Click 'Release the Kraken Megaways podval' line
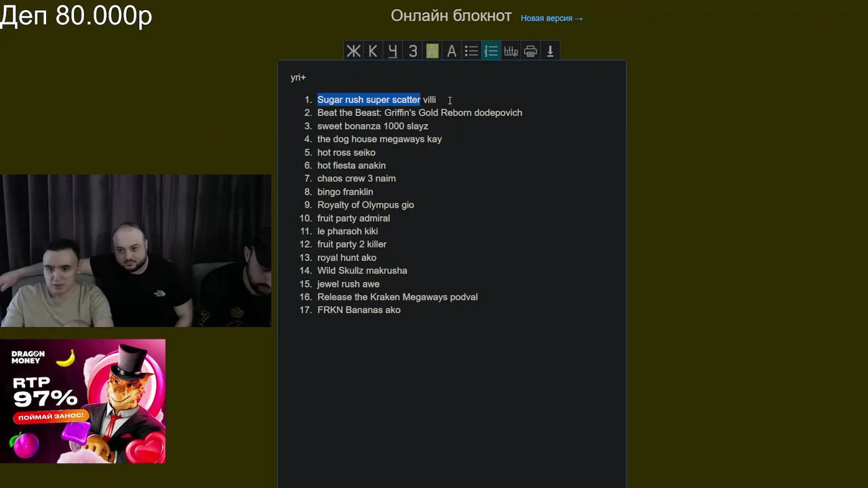Screen dimensions: 868x488 [397, 297]
